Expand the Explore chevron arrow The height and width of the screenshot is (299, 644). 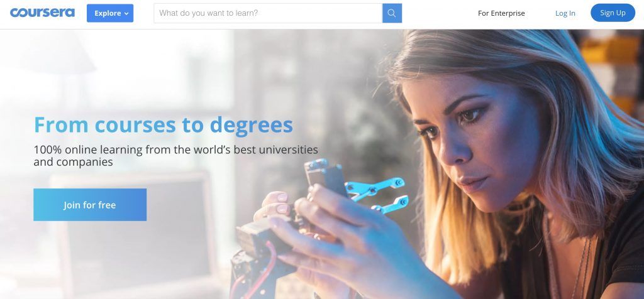tap(126, 14)
